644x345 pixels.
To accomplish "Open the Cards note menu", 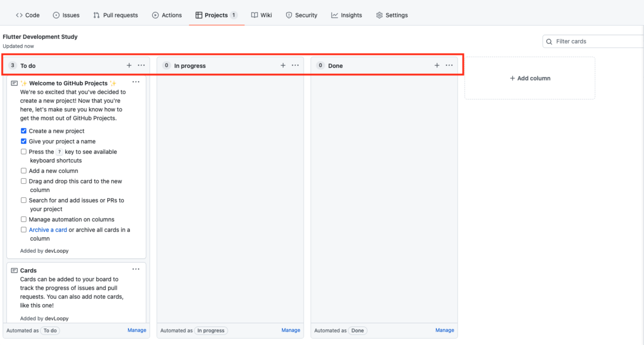I will point(136,269).
